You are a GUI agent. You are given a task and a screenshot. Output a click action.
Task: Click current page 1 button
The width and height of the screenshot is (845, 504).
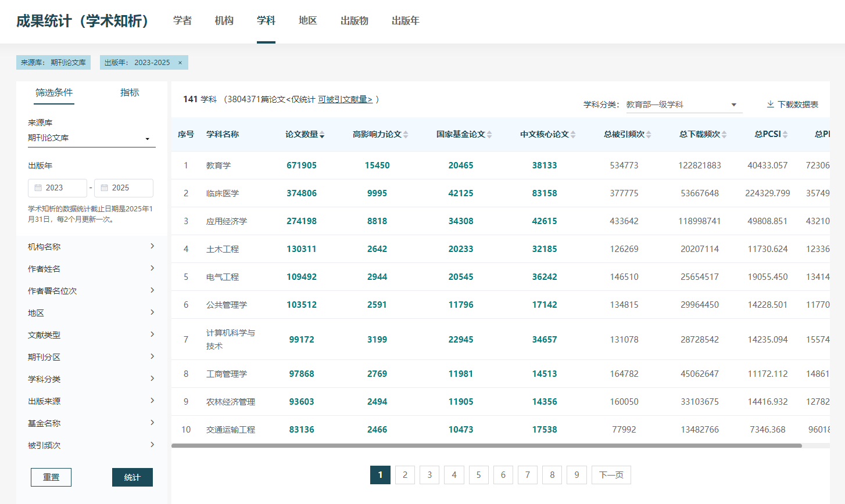coord(380,475)
